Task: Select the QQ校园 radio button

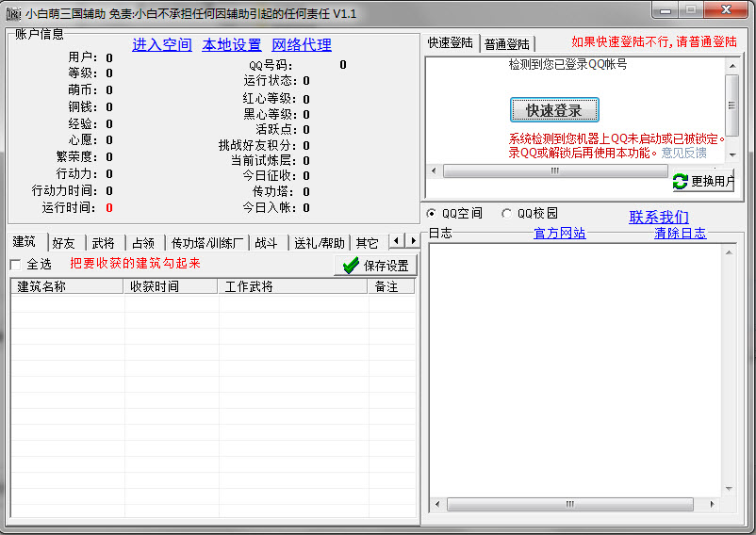Action: click(x=506, y=213)
